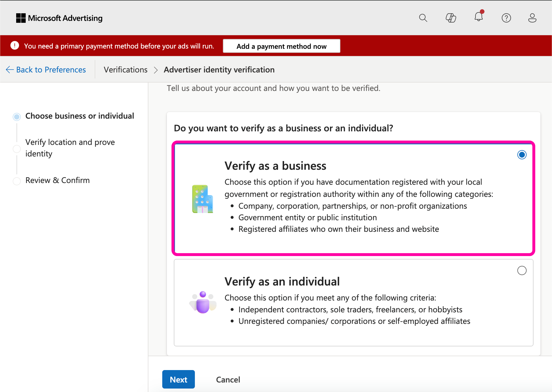Viewport: 552px width, 392px height.
Task: Click the Microsoft Advertising logo
Action: pos(59,18)
